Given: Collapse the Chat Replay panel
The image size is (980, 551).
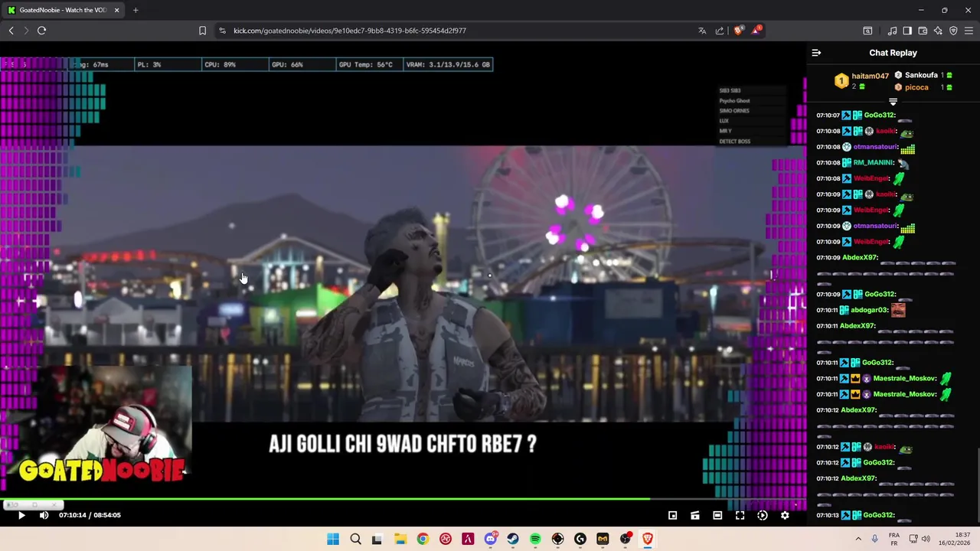Looking at the screenshot, I should pos(816,53).
